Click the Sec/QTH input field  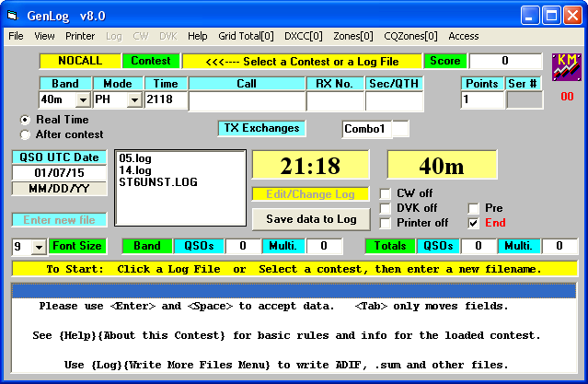point(394,100)
